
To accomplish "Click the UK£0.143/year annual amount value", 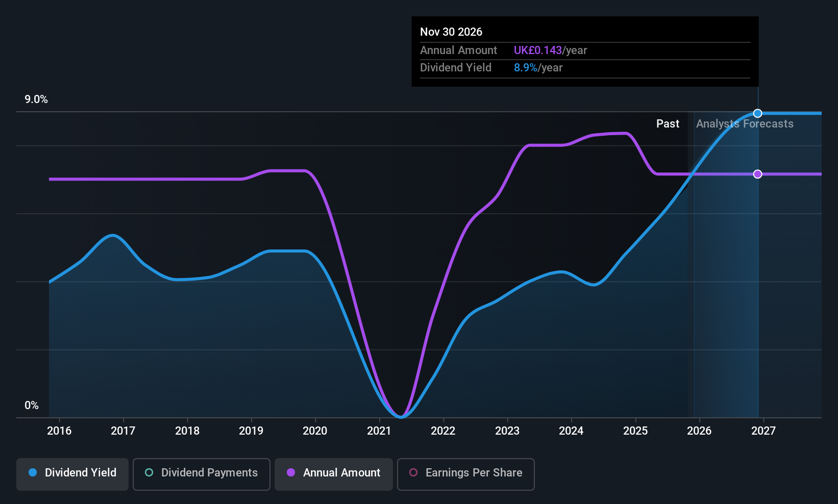I will coord(550,51).
